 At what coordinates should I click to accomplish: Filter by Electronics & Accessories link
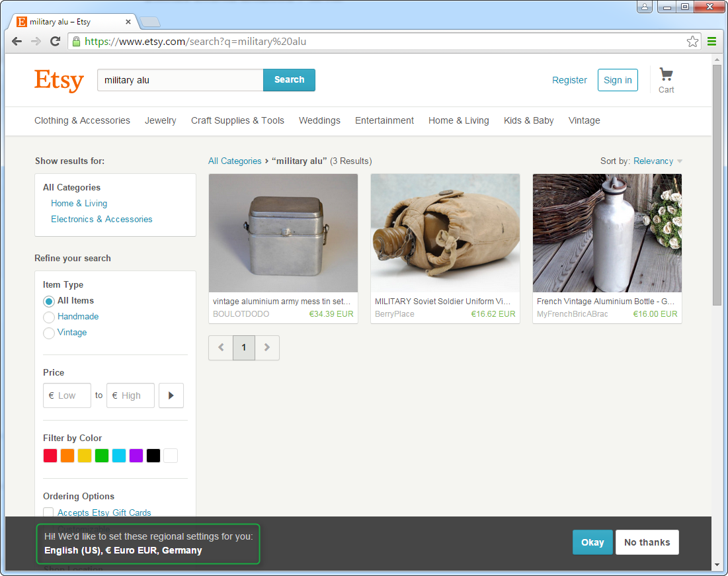tap(102, 219)
